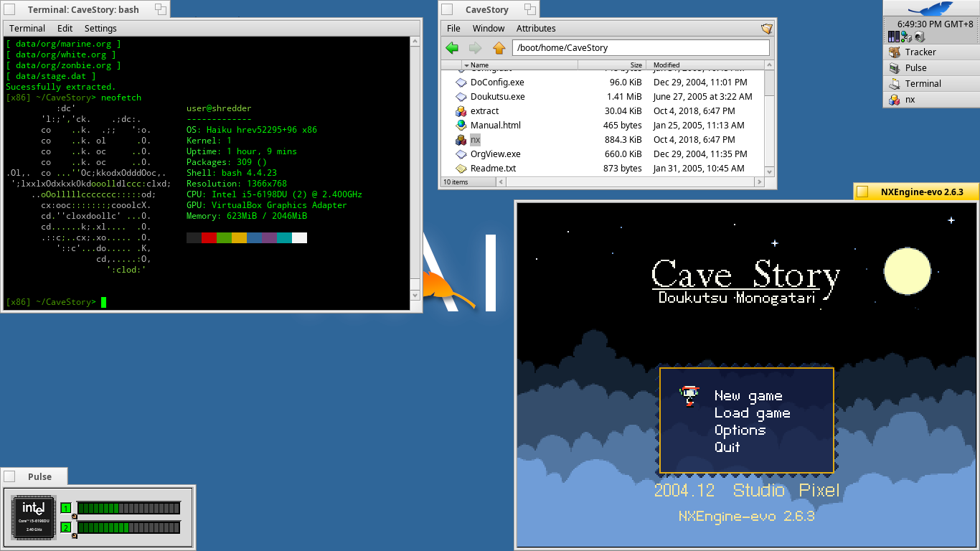Screen dimensions: 980x551
Task: Click the funnel icon beside the Attributes menu
Action: click(x=766, y=28)
